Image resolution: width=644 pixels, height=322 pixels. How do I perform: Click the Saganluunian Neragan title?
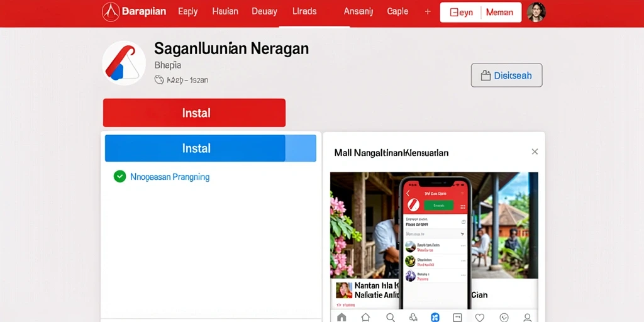[x=231, y=49]
